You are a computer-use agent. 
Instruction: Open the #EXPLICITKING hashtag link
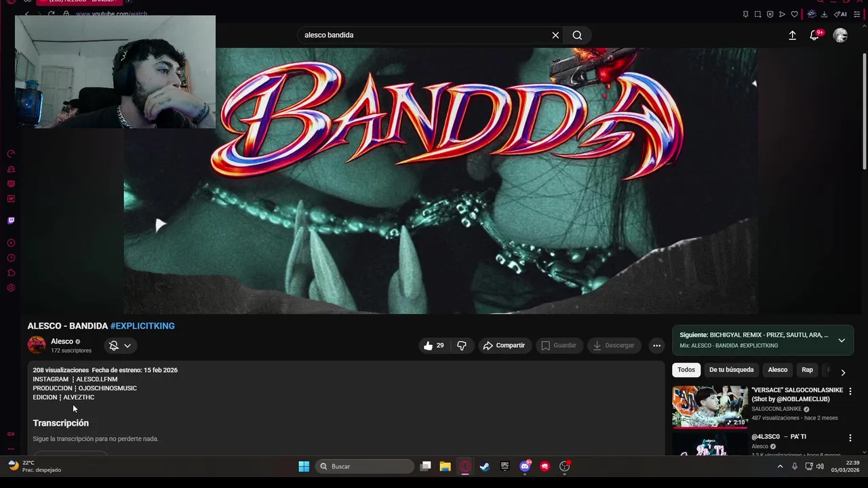(x=142, y=326)
